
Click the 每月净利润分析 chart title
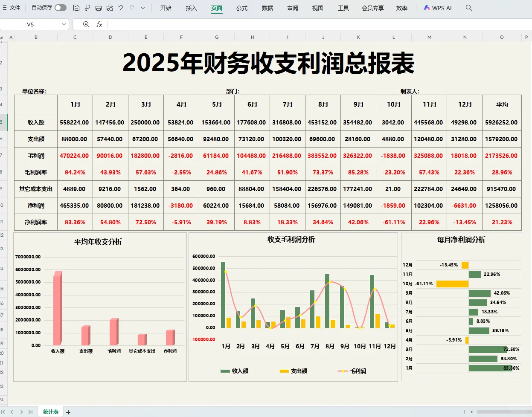click(x=461, y=240)
